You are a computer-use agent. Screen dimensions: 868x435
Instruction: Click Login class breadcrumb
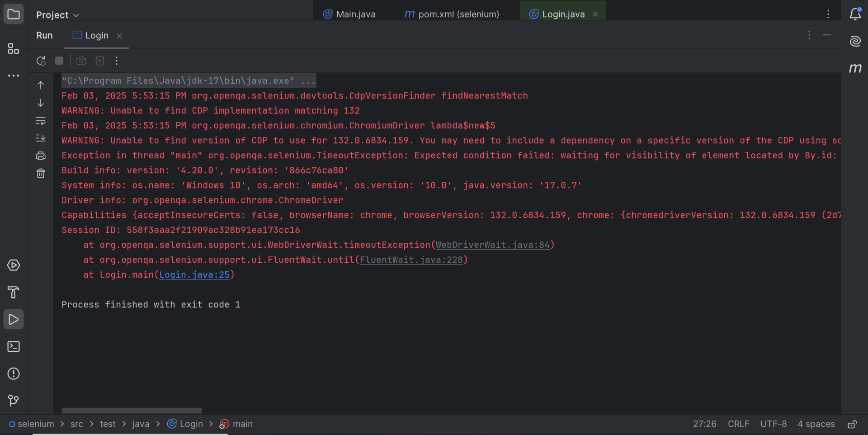pyautogui.click(x=185, y=424)
